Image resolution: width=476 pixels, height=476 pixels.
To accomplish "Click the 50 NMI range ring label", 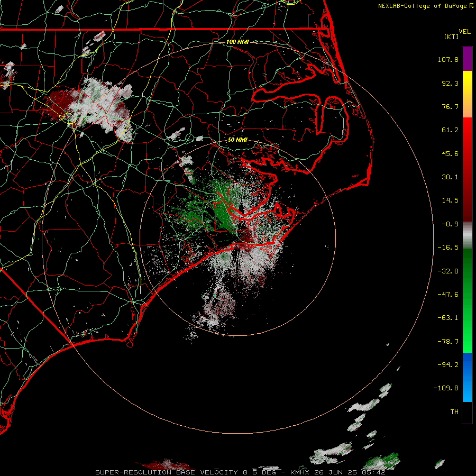I will pyautogui.click(x=237, y=140).
